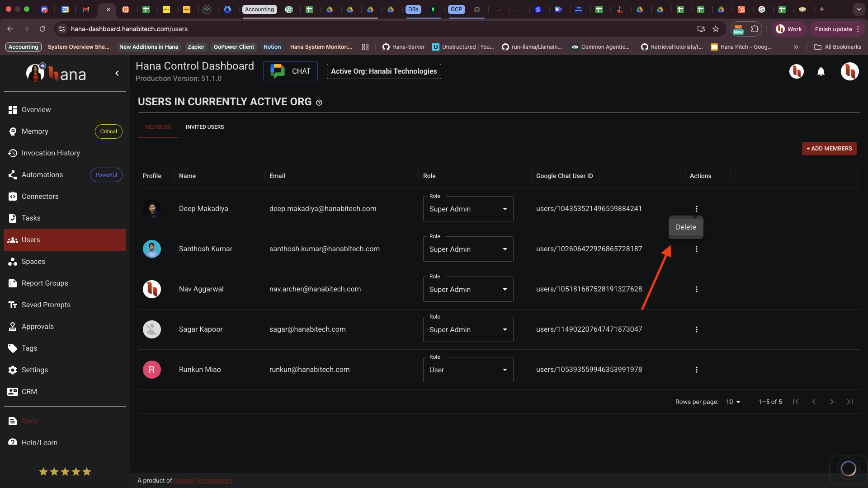This screenshot has height=488, width=868.
Task: Open the Chat button
Action: 290,71
